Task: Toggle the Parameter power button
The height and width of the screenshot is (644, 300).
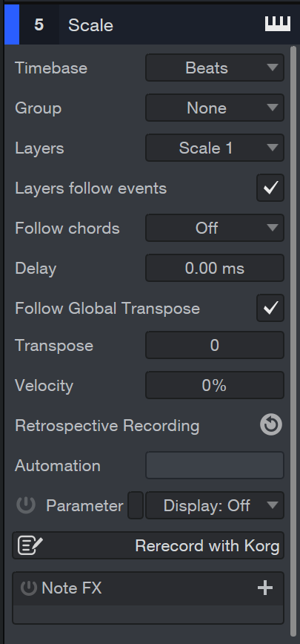Action: 26,505
